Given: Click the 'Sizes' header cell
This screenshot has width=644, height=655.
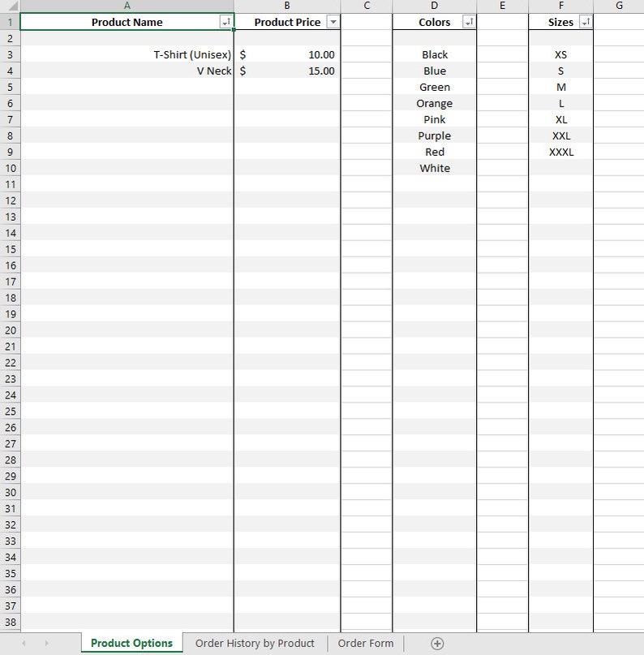Looking at the screenshot, I should point(561,22).
